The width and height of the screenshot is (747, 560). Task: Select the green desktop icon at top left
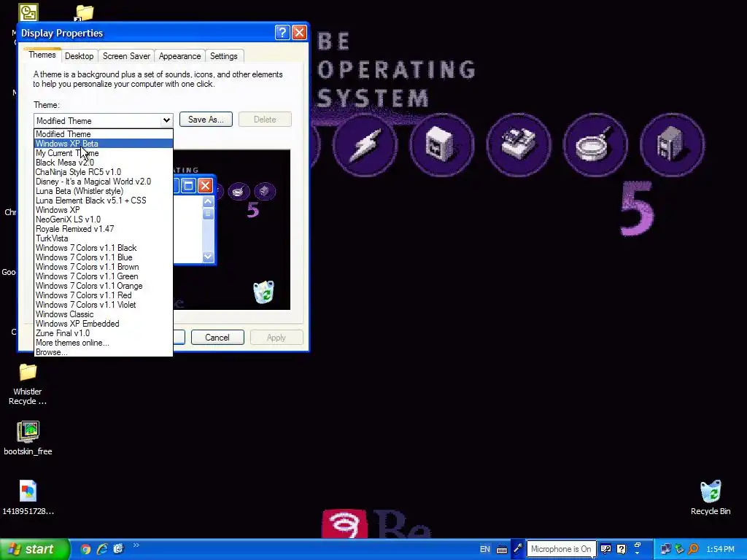pyautogui.click(x=28, y=12)
